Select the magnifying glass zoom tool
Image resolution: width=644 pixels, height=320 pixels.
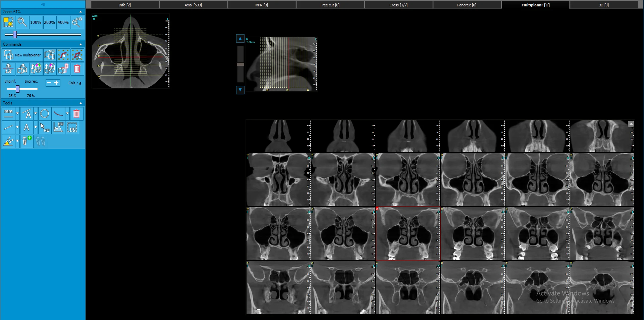click(22, 22)
